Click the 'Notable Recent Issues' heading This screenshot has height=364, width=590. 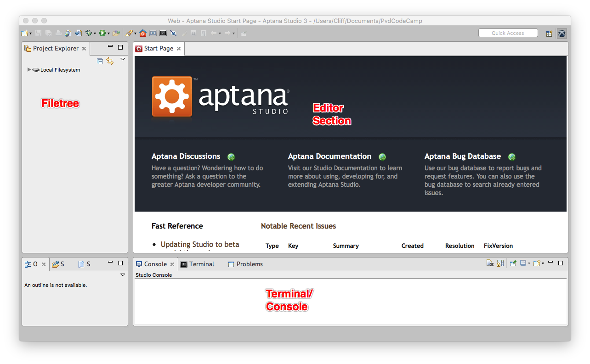(299, 226)
